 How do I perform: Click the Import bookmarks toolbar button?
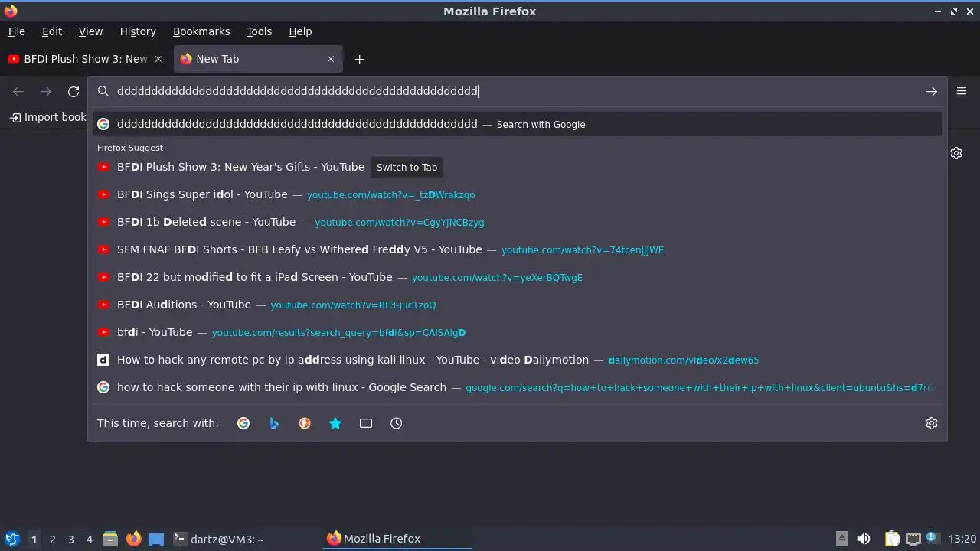tap(47, 117)
